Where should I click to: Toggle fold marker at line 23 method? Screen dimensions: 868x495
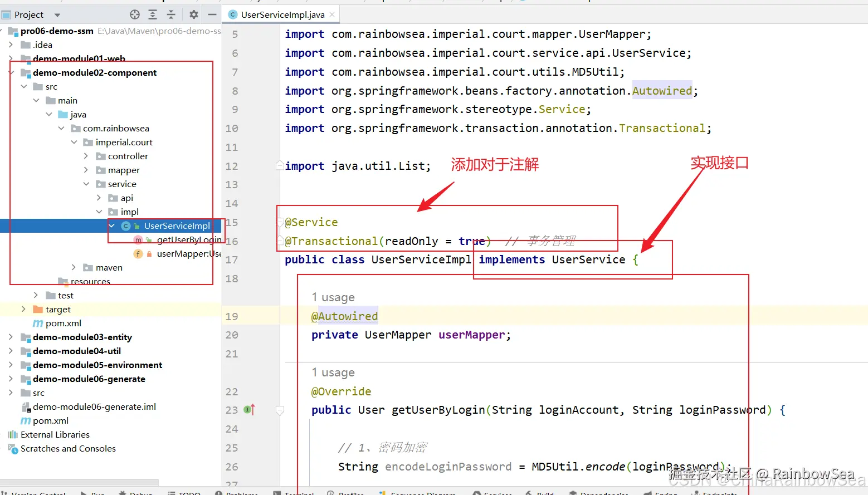pos(280,410)
